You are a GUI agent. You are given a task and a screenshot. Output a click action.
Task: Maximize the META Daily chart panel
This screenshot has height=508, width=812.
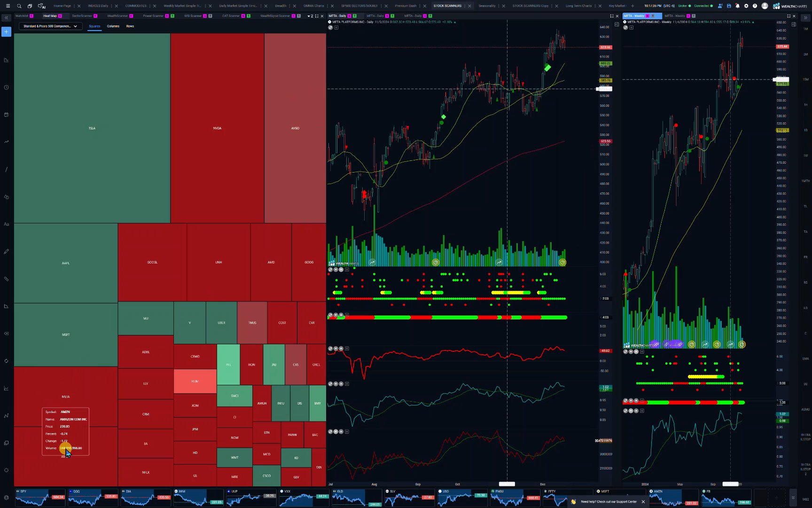pos(612,16)
